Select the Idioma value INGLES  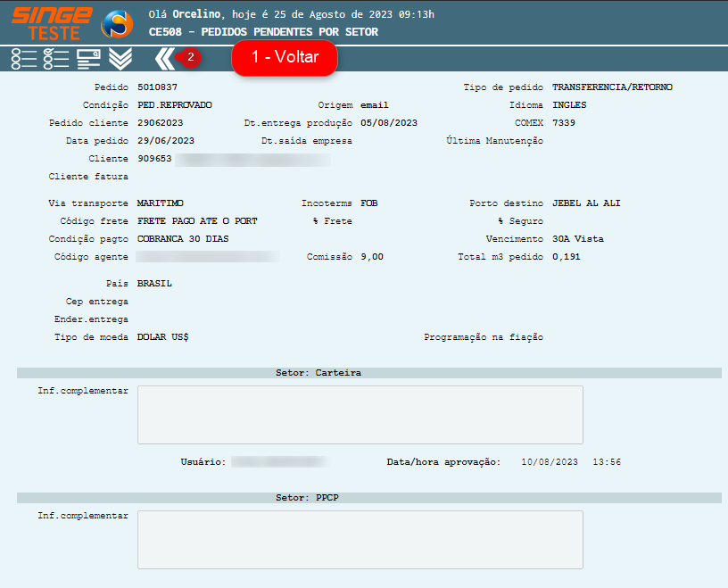point(569,105)
